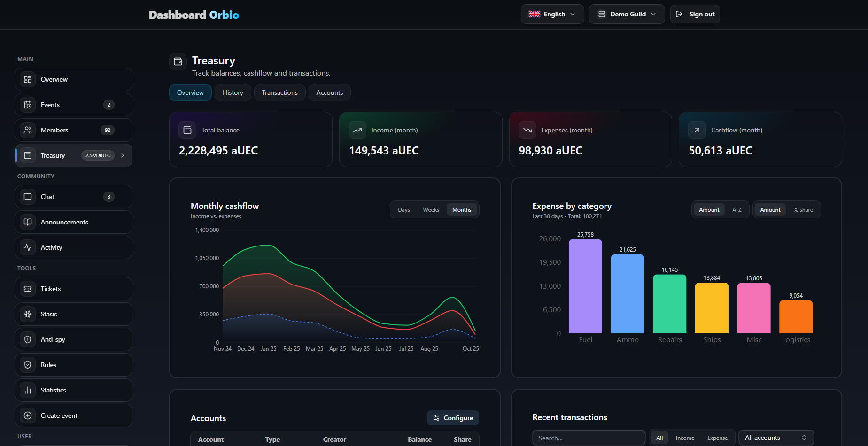Select the Announcements book icon
The image size is (868, 446).
28,222
